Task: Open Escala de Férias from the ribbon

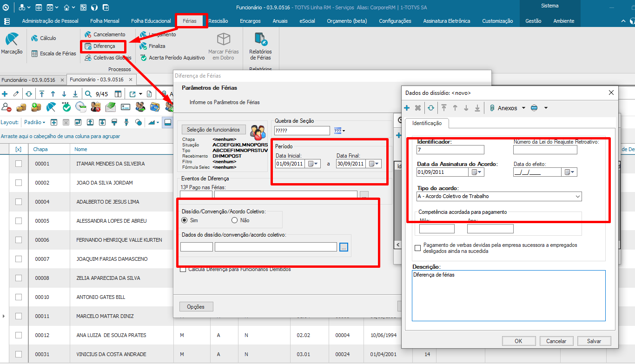Action: [x=53, y=53]
